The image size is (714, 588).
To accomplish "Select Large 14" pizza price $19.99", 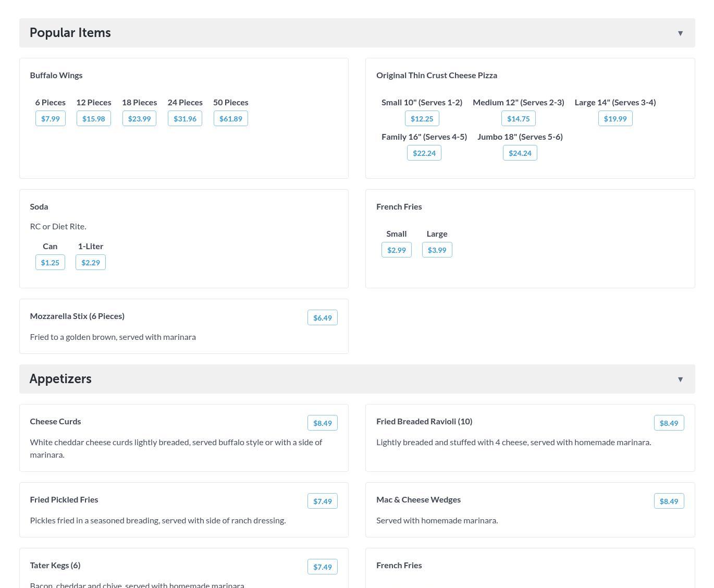I will point(615,119).
